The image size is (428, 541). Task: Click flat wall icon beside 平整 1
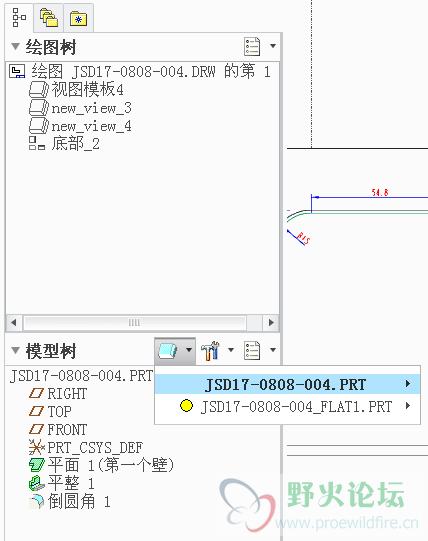click(37, 483)
